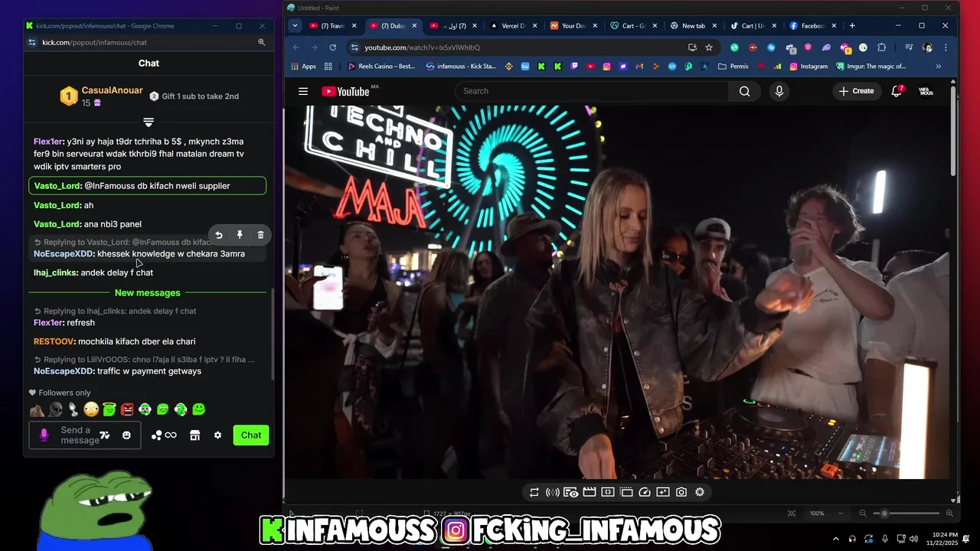The width and height of the screenshot is (980, 551).
Task: Open the emoji picker in chat input
Action: 126,435
